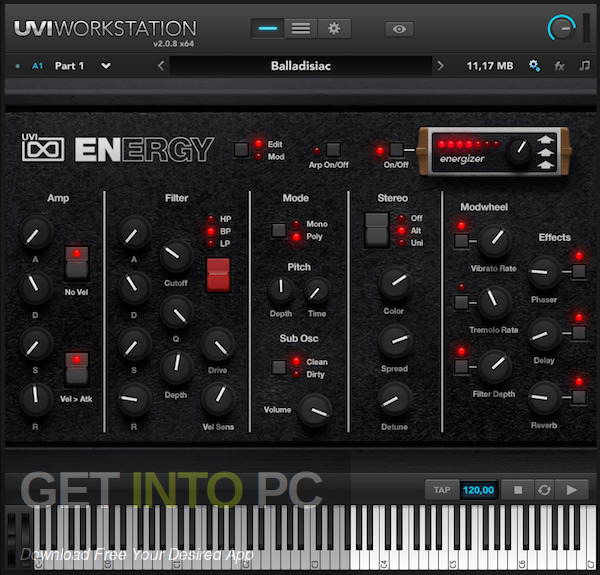
Task: Toggle energizer On/Off button
Action: coord(396,150)
